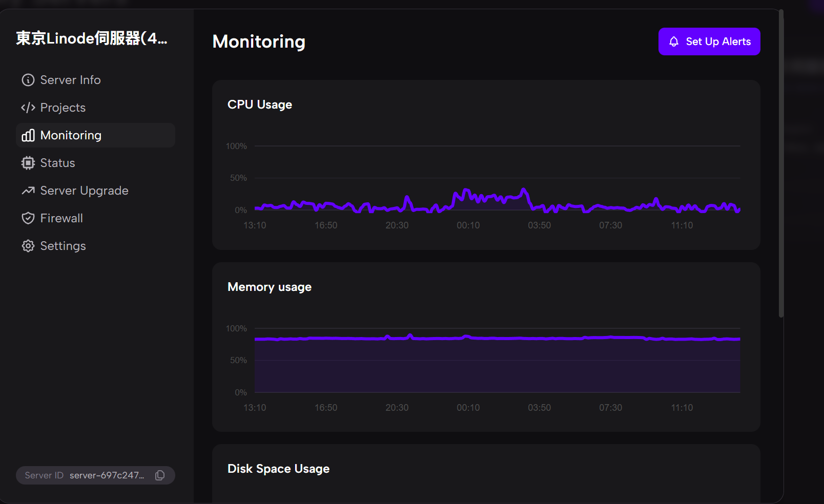Click the Firewall shield icon
The height and width of the screenshot is (504, 824).
(x=28, y=218)
